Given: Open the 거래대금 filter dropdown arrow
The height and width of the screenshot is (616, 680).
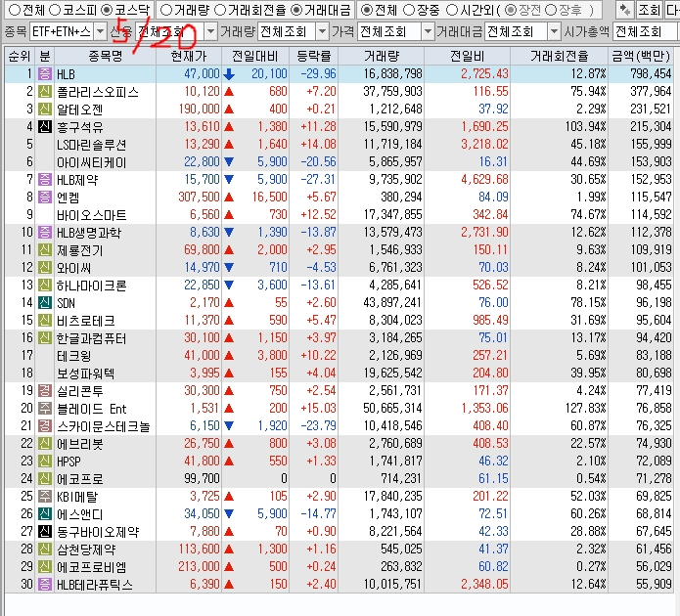Looking at the screenshot, I should point(554,31).
